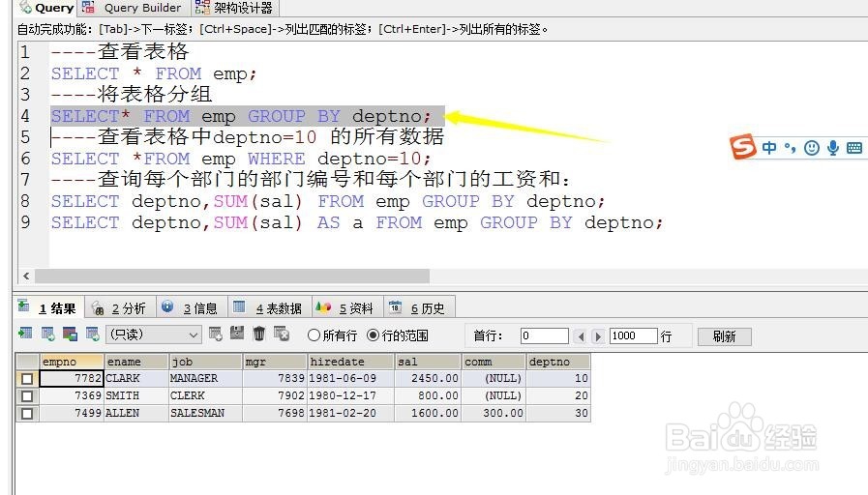The width and height of the screenshot is (868, 495).
Task: Tick the checkbox for row 7782 CLARK
Action: (x=27, y=379)
